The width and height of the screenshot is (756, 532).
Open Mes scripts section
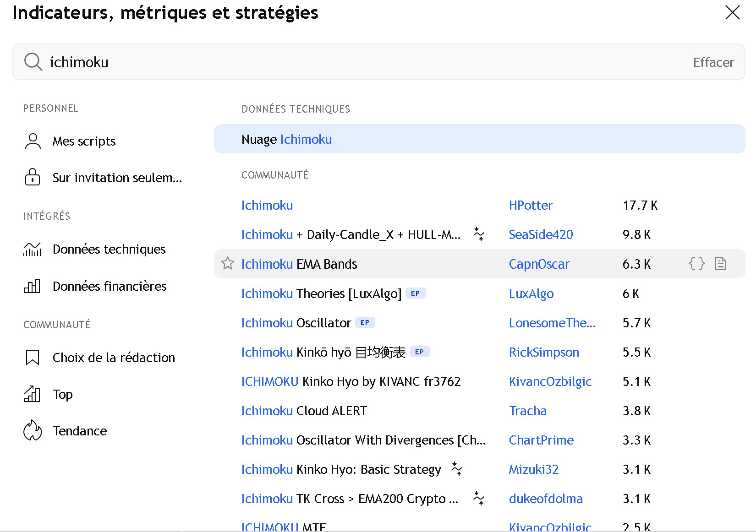(84, 141)
